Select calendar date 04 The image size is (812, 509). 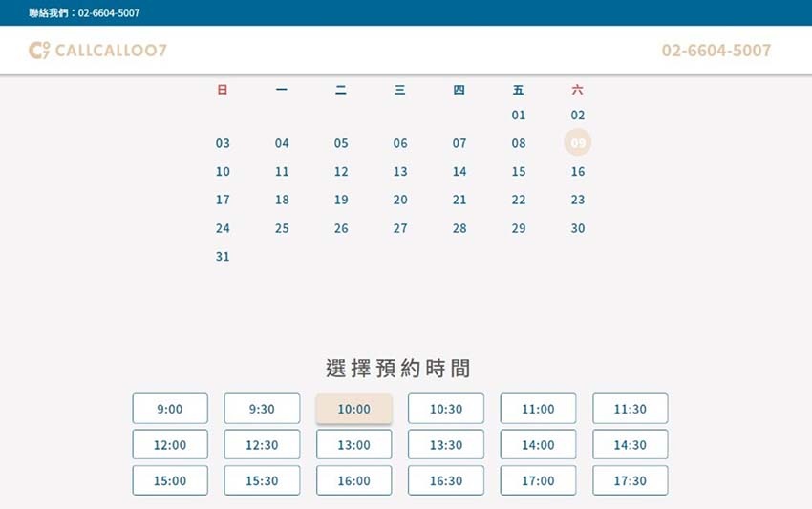282,143
